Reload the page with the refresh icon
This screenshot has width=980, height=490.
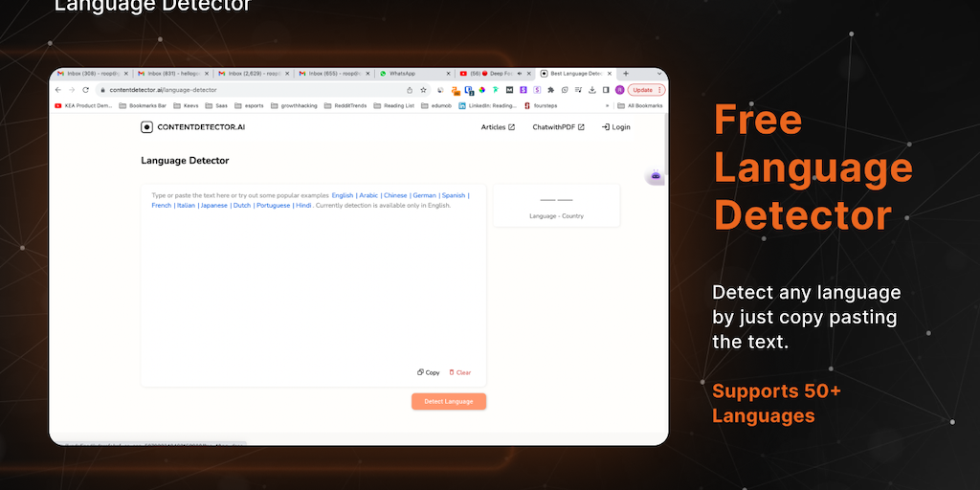(x=85, y=90)
